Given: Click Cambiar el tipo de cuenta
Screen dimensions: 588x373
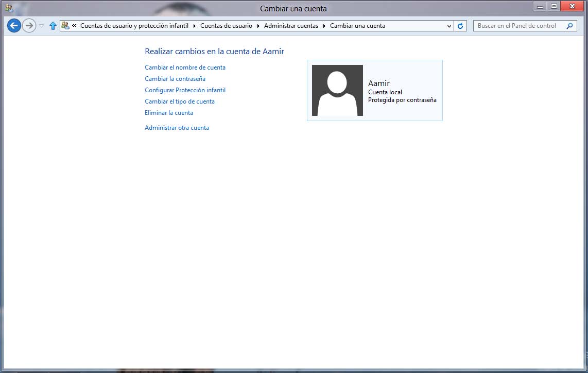Looking at the screenshot, I should click(x=180, y=101).
